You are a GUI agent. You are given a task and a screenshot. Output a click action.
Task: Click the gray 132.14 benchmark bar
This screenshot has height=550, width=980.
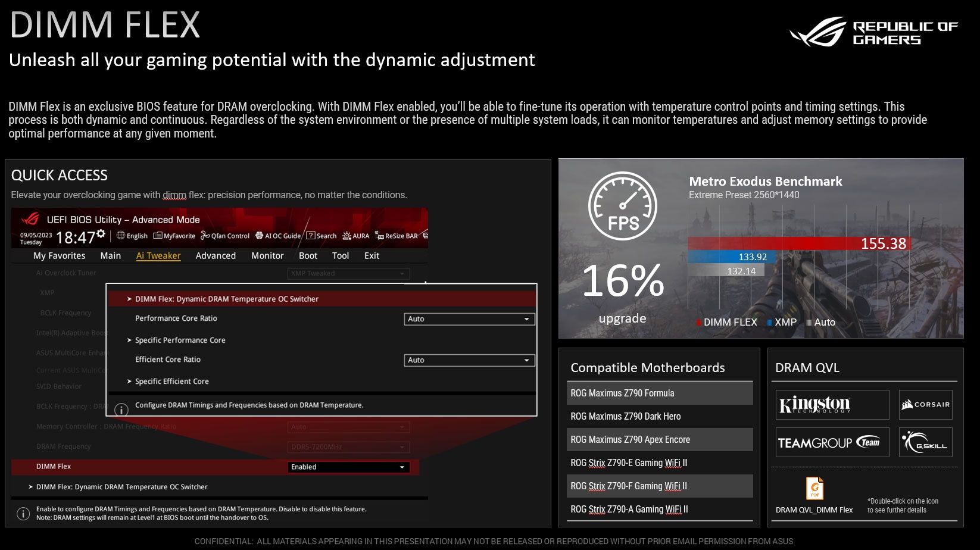[x=726, y=271]
